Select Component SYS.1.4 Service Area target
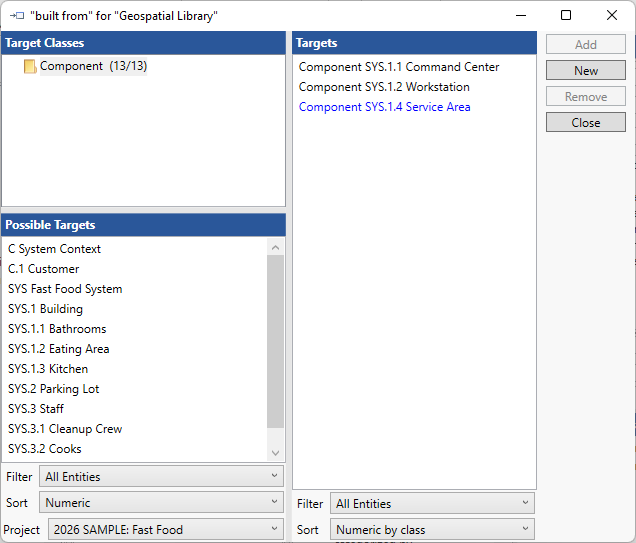 point(384,107)
